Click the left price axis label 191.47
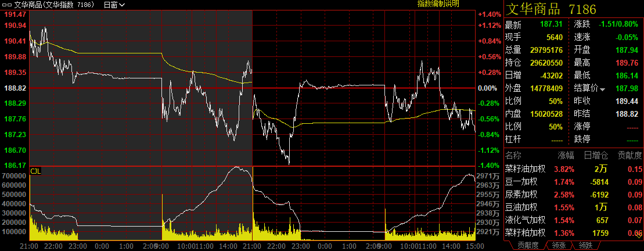Viewport: 644px width, 251px height. [x=15, y=14]
